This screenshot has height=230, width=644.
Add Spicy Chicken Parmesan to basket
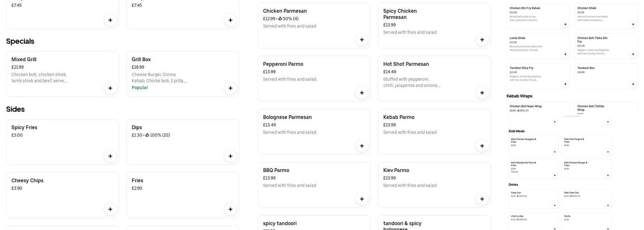click(x=482, y=40)
